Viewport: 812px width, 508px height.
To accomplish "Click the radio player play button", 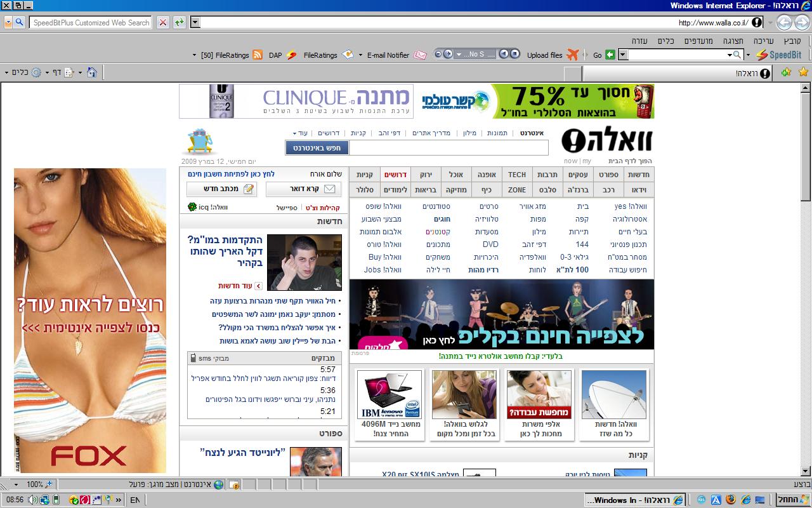I will [x=504, y=55].
